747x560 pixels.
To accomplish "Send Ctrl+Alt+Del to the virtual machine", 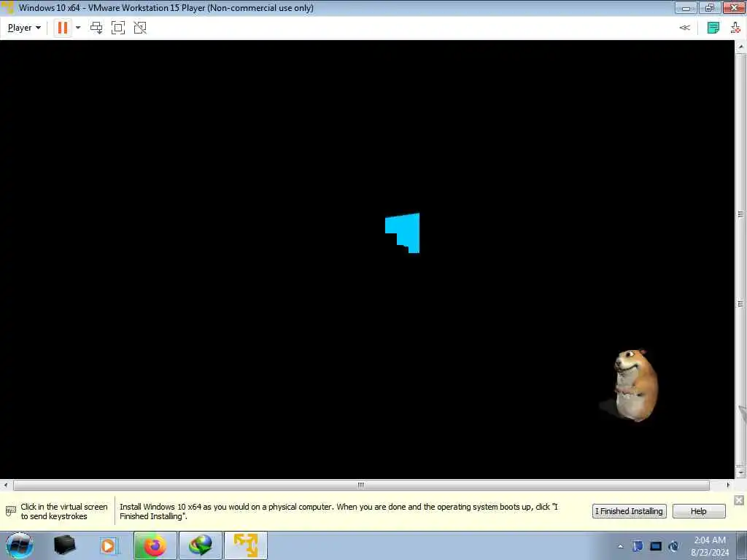I will pos(96,28).
